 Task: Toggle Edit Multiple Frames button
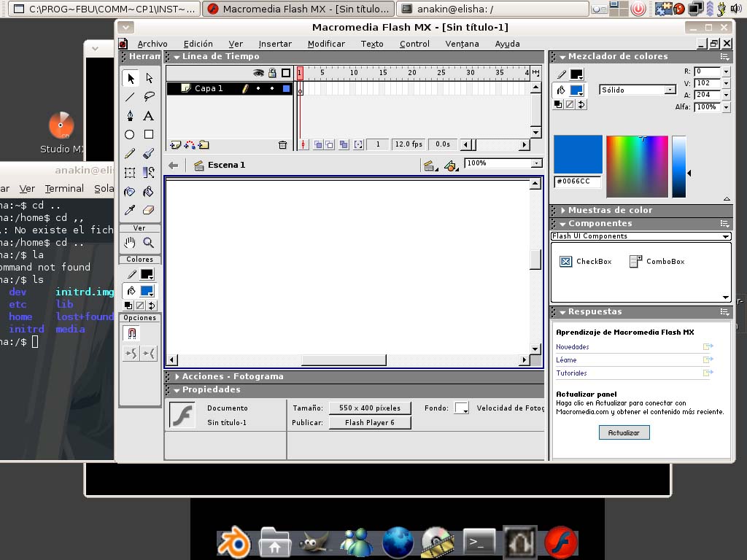[344, 144]
